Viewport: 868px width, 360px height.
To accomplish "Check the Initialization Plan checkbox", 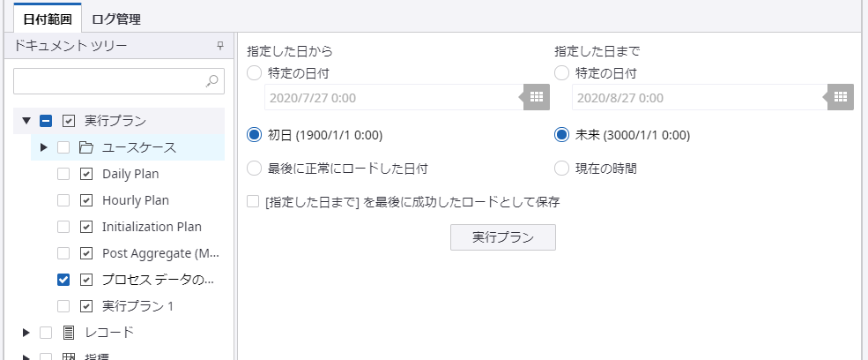I will (63, 227).
